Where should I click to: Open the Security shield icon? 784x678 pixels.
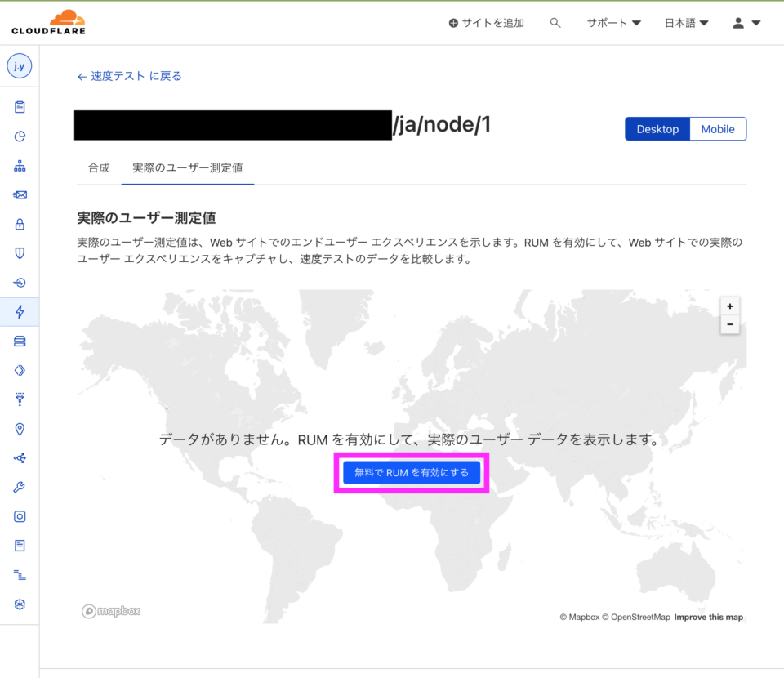(x=20, y=252)
